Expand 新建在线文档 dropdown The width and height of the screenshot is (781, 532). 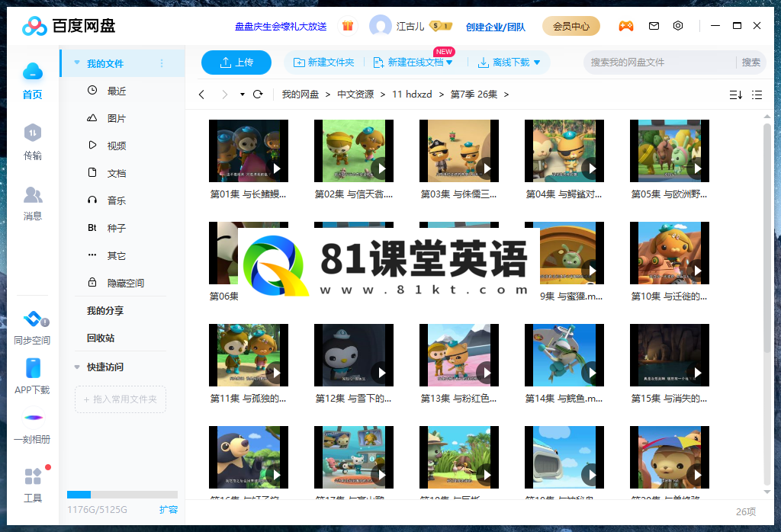449,62
